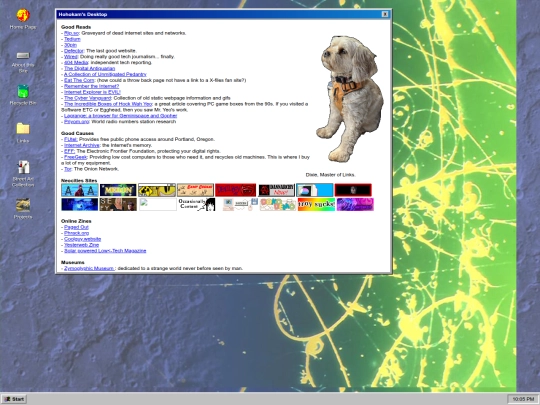Image resolution: width=540 pixels, height=405 pixels.
Task: Click the broken image white banner
Action: pyautogui.click(x=158, y=205)
